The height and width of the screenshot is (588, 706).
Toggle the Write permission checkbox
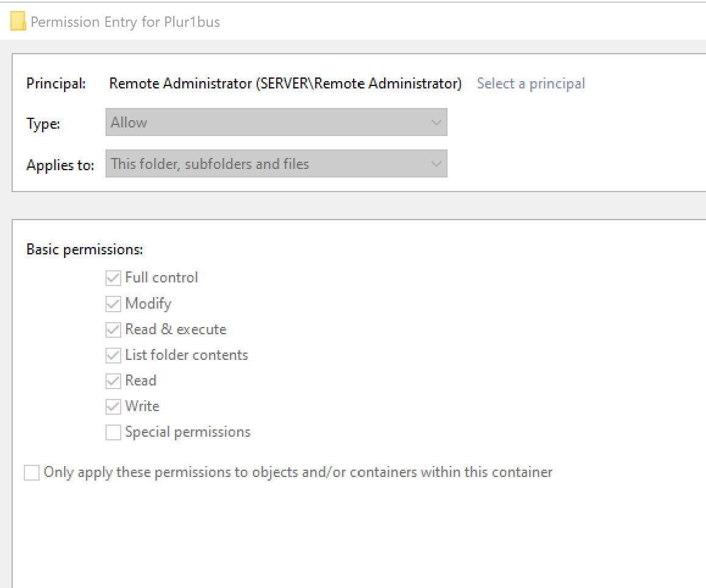[x=113, y=406]
